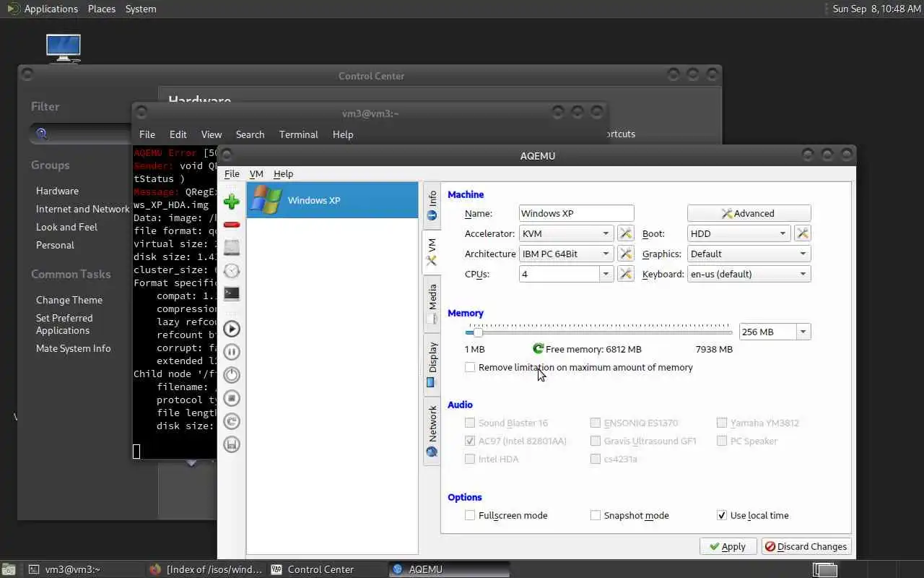The image size is (924, 578).
Task: Open the snapshots clock icon in AQEMU toolbar
Action: pyautogui.click(x=232, y=271)
